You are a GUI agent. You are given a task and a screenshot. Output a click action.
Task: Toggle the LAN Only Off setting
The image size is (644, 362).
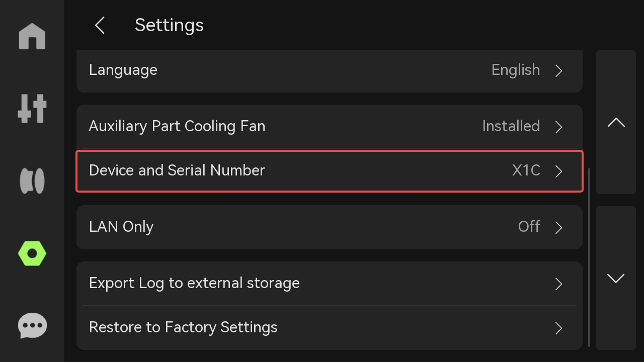[x=529, y=227]
